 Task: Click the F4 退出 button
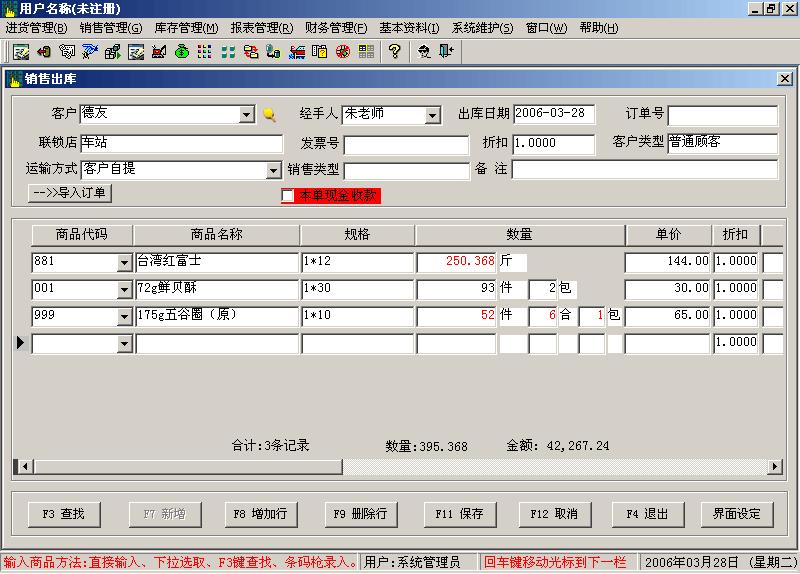[647, 514]
